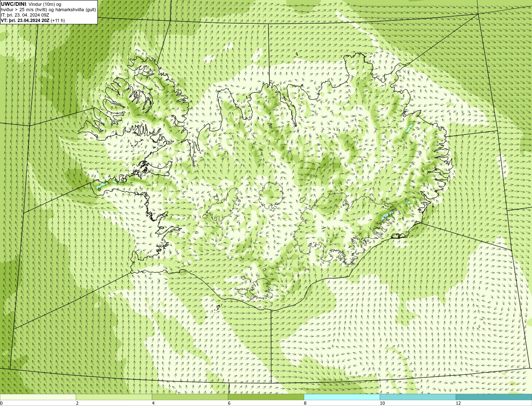
Task: Click the legend tick label '4'
Action: click(x=153, y=403)
